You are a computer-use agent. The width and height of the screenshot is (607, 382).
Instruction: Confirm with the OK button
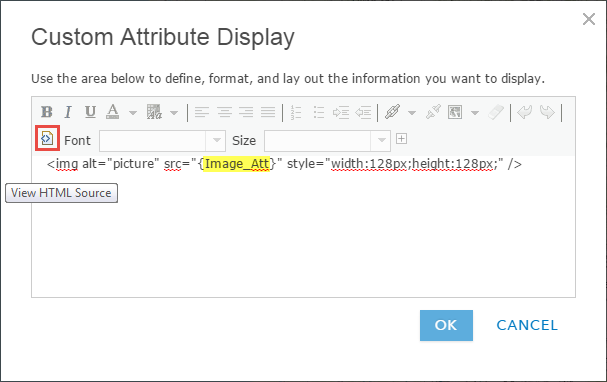click(x=446, y=325)
